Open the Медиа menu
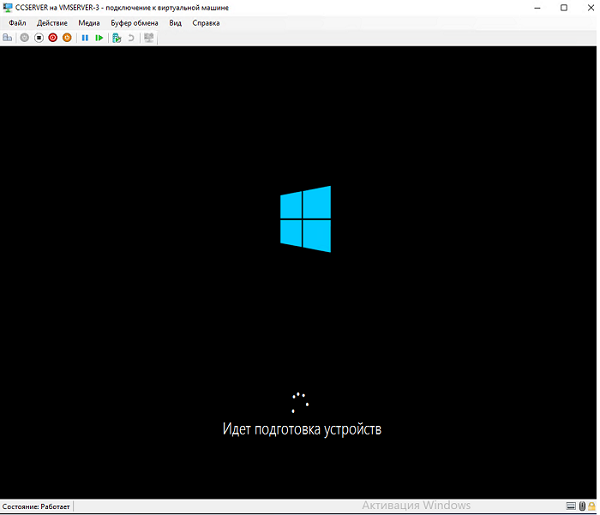Viewport: 600px width, 515px height. [x=89, y=23]
